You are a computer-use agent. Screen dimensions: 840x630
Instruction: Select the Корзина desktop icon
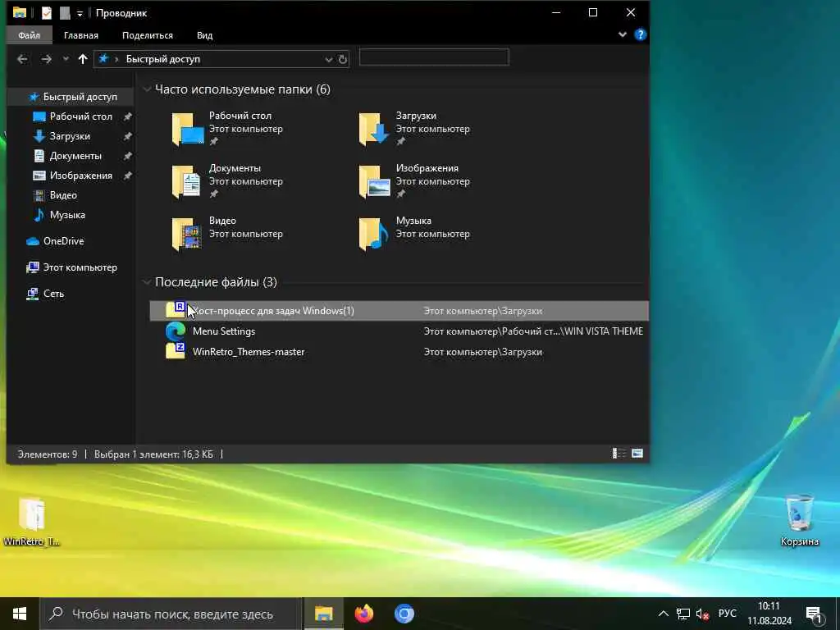(799, 521)
